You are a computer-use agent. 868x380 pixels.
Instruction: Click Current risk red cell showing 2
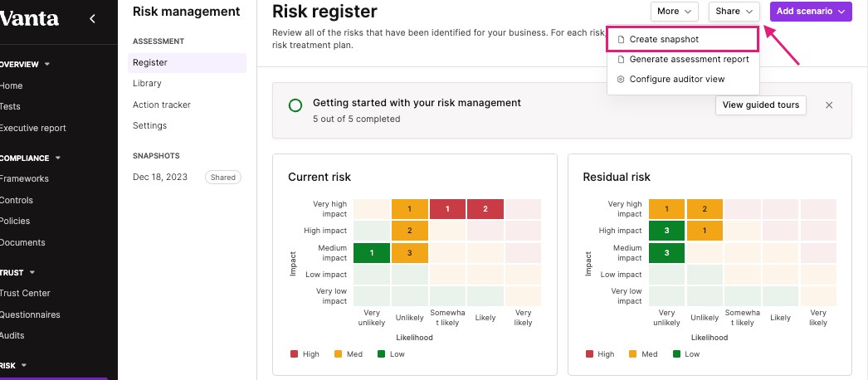pyautogui.click(x=485, y=209)
